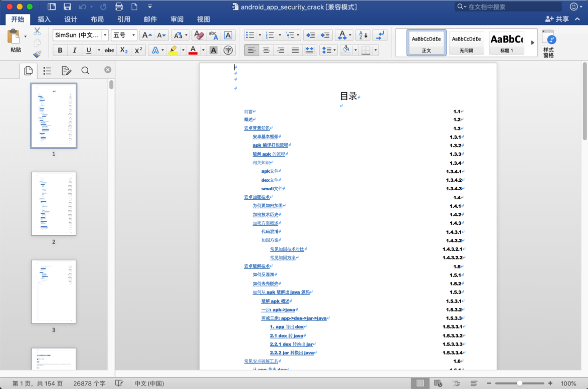Open the 设计 ribbon tab
This screenshot has height=389, width=588.
pos(71,19)
